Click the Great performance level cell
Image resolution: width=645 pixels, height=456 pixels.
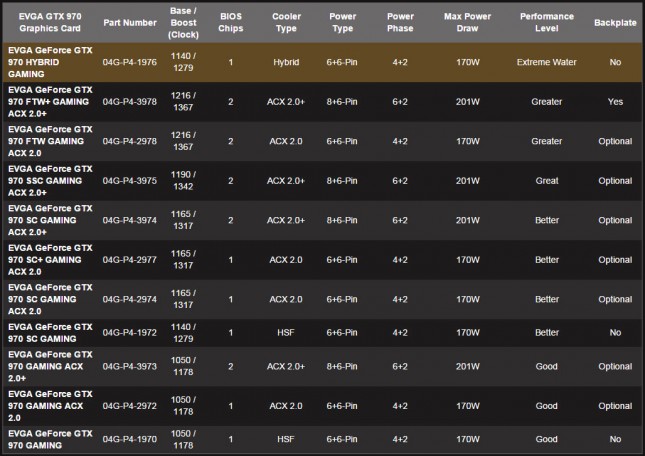pos(547,181)
